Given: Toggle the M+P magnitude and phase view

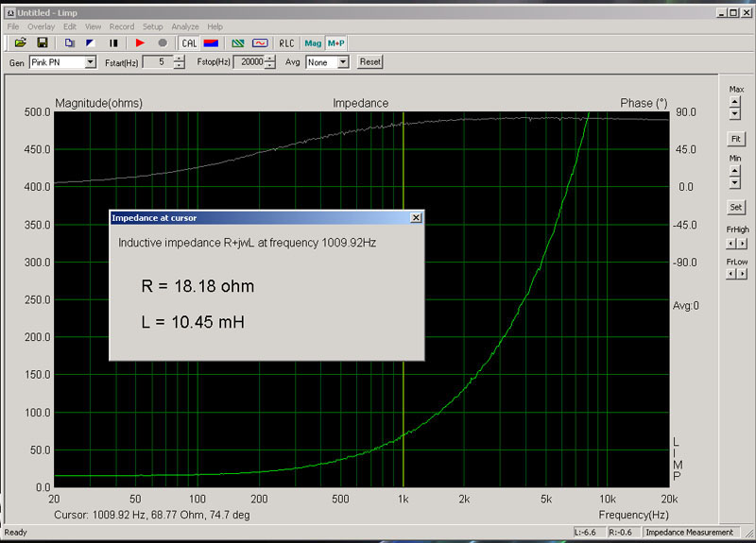Looking at the screenshot, I should (x=336, y=42).
